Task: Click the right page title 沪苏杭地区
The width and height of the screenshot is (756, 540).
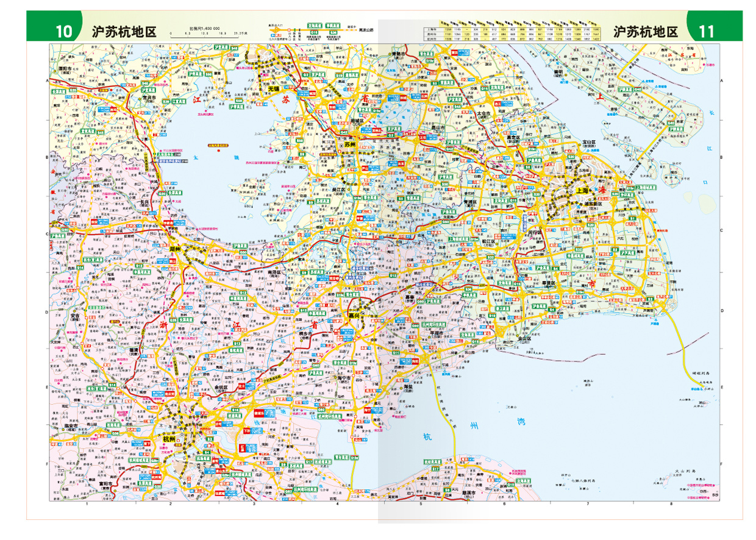Action: pos(646,32)
